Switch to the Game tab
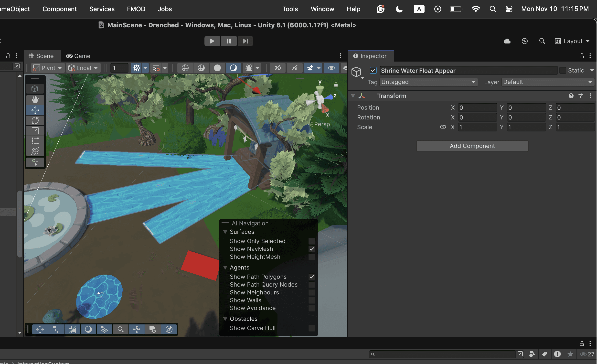This screenshot has height=364, width=597. (x=78, y=56)
